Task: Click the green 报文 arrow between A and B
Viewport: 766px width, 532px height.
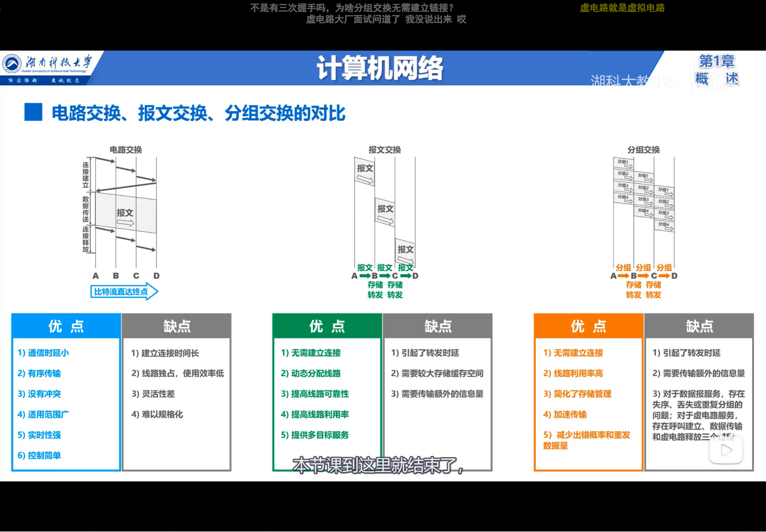Action: click(x=365, y=276)
